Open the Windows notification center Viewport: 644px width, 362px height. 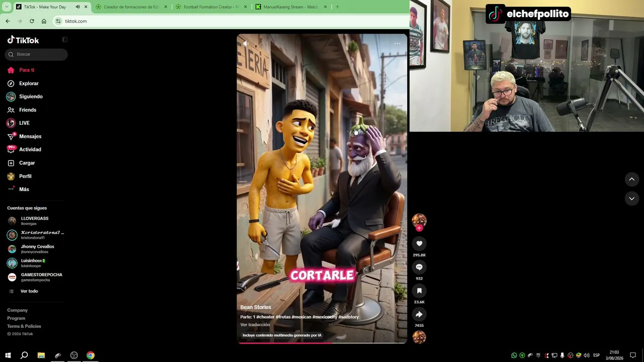(x=633, y=355)
